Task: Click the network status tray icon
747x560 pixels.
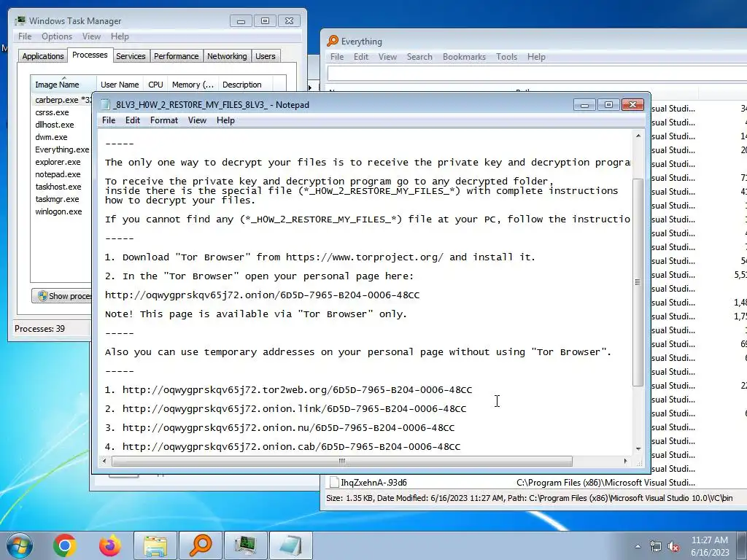Action: pyautogui.click(x=656, y=546)
